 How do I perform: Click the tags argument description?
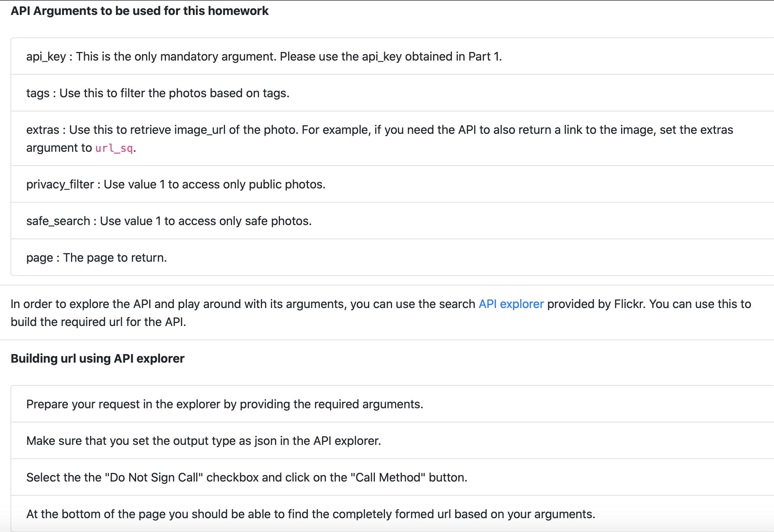pyautogui.click(x=158, y=93)
